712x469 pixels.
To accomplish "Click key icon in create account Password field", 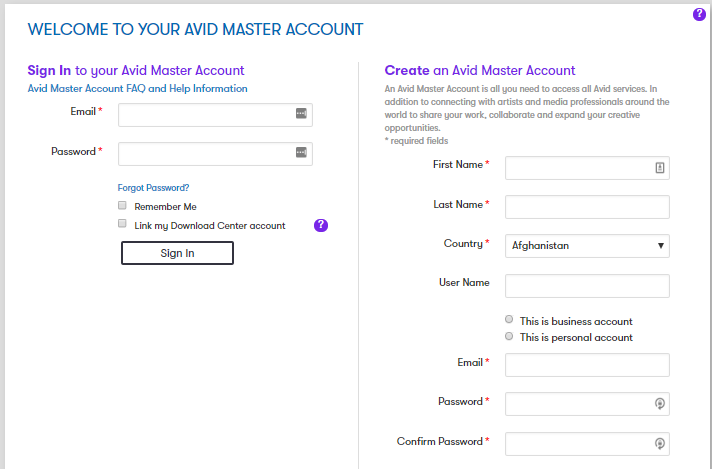I will pyautogui.click(x=659, y=404).
